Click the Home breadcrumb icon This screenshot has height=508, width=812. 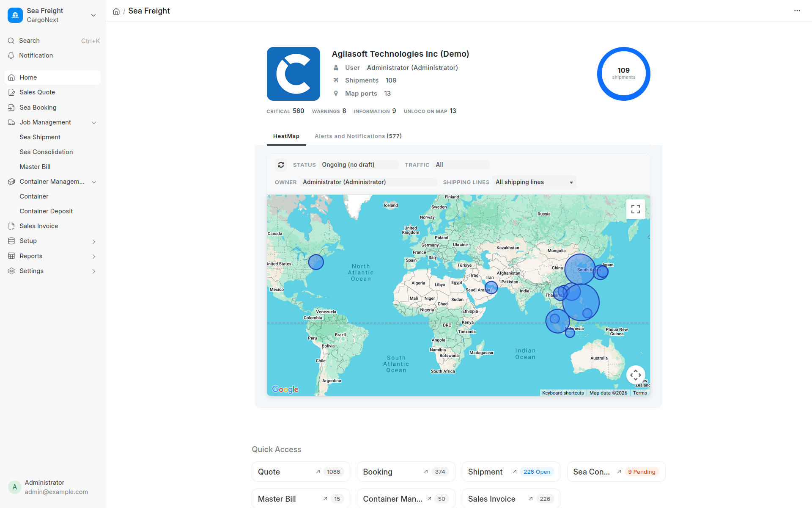(x=116, y=11)
